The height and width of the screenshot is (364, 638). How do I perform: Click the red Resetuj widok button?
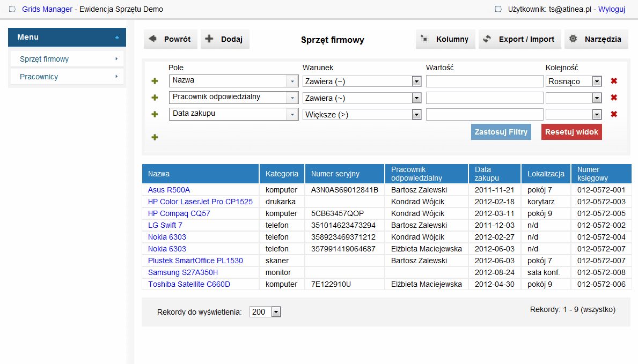(571, 132)
